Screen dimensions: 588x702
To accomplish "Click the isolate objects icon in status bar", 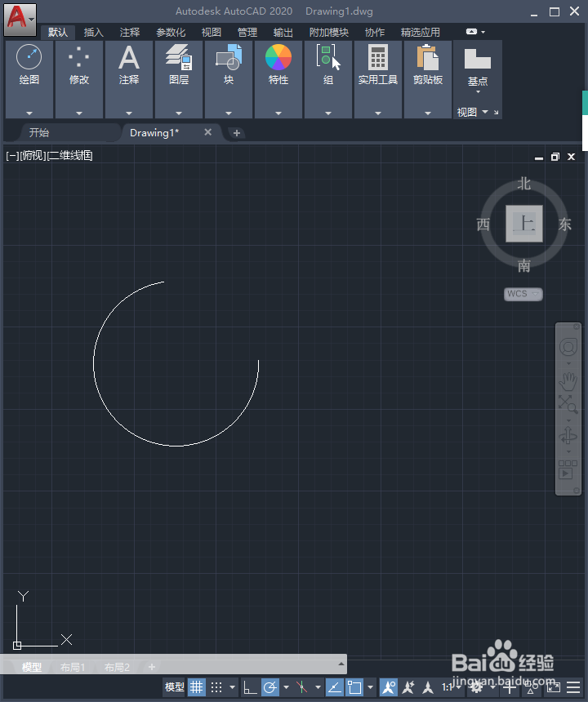I will tap(531, 686).
